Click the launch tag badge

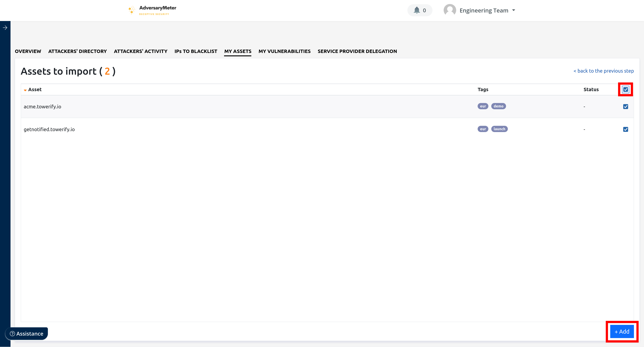click(x=499, y=129)
